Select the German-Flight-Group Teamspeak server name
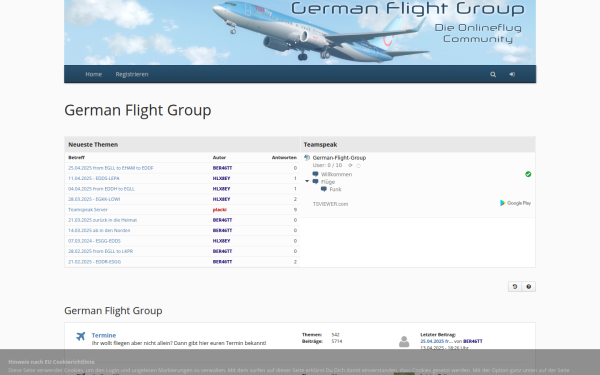The width and height of the screenshot is (600, 375). [339, 158]
